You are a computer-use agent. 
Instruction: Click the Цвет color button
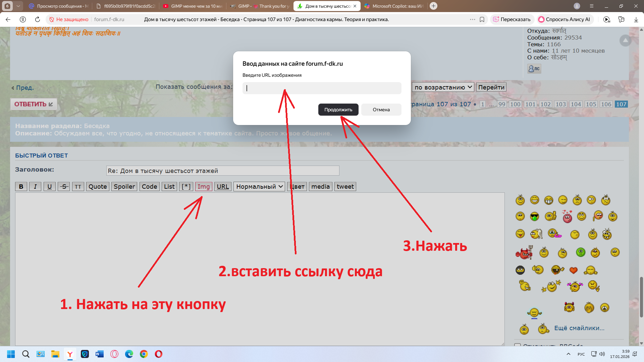click(x=297, y=186)
